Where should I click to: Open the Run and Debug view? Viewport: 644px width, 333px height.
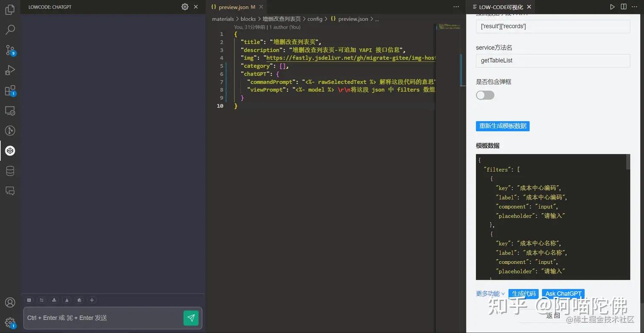tap(10, 70)
